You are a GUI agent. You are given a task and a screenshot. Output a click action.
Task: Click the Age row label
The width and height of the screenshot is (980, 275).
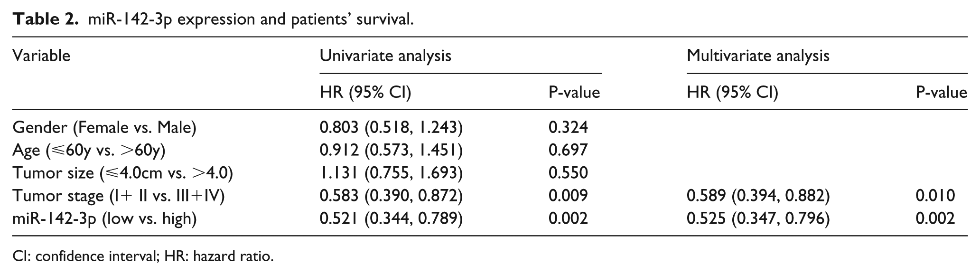point(89,150)
